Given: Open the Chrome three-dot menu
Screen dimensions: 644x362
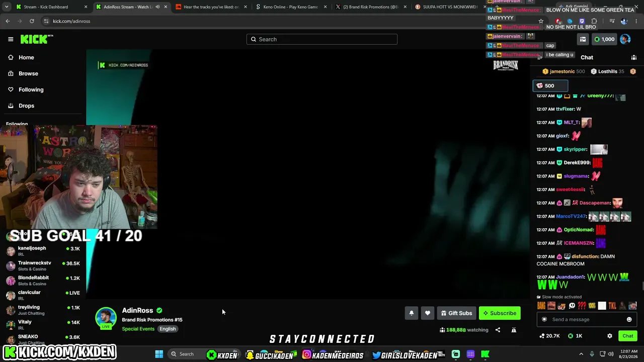Looking at the screenshot, I should pos(636,21).
